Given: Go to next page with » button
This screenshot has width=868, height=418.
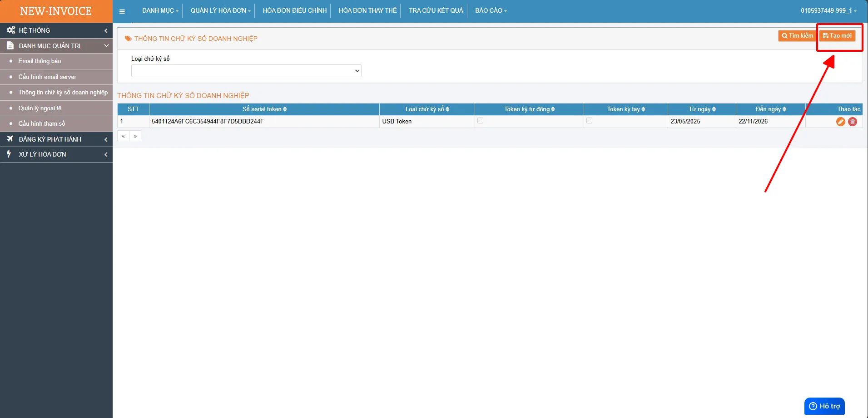Looking at the screenshot, I should click(x=135, y=136).
